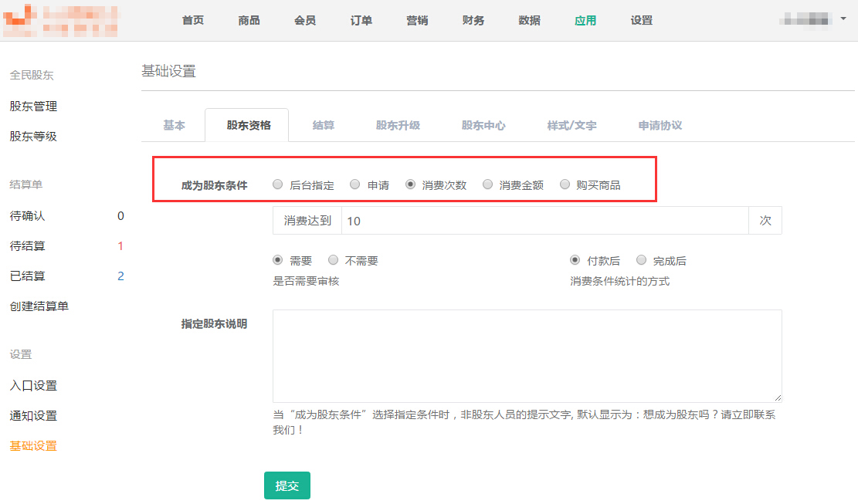Viewport: 858px width, 504px height.
Task: Click the 消费达到 count input field
Action: (544, 221)
